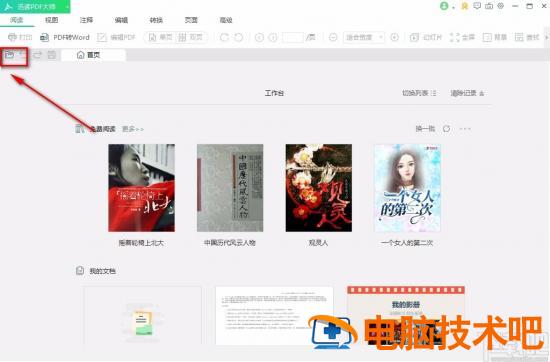Viewport: 550px width, 362px height.
Task: Click the save icon beside redo
Action: (52, 55)
